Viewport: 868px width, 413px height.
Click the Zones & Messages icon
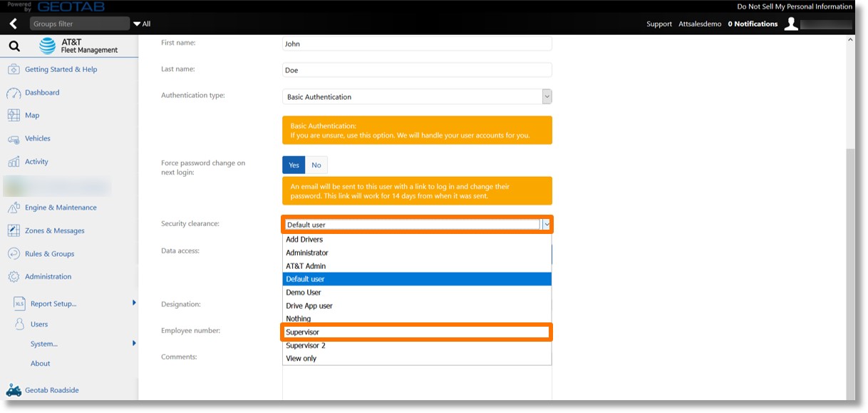pyautogui.click(x=14, y=231)
